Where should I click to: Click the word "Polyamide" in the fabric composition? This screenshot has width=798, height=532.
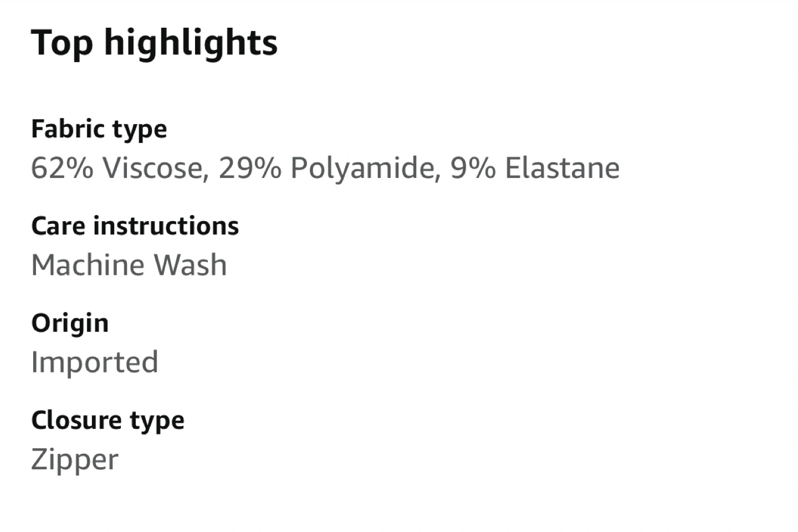point(361,168)
